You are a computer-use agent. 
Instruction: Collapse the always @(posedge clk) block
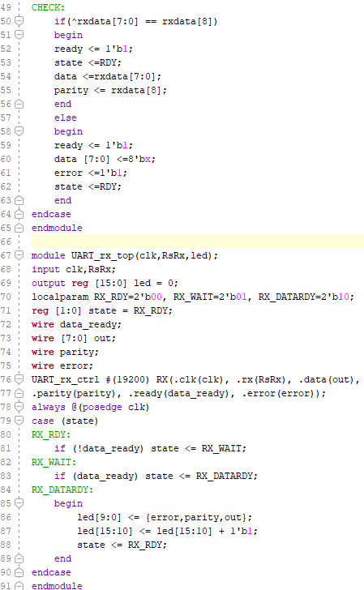[19, 407]
